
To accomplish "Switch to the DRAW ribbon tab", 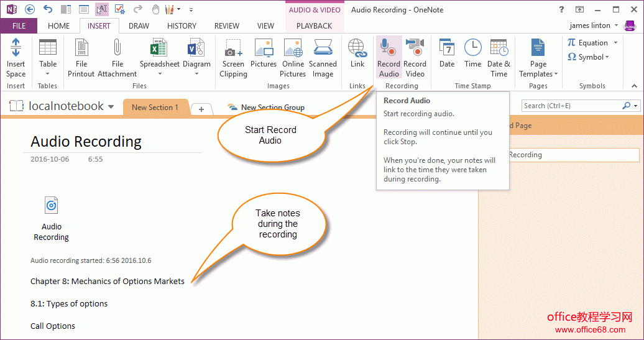I will [139, 26].
